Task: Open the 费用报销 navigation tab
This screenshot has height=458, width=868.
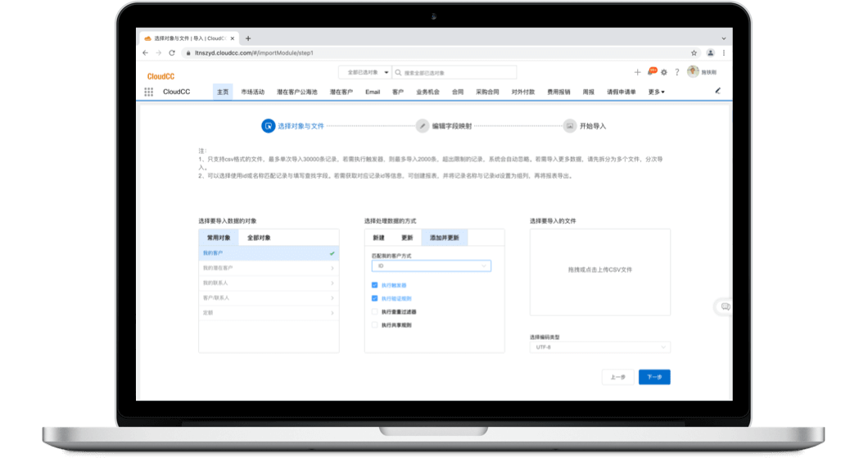Action: [x=558, y=92]
